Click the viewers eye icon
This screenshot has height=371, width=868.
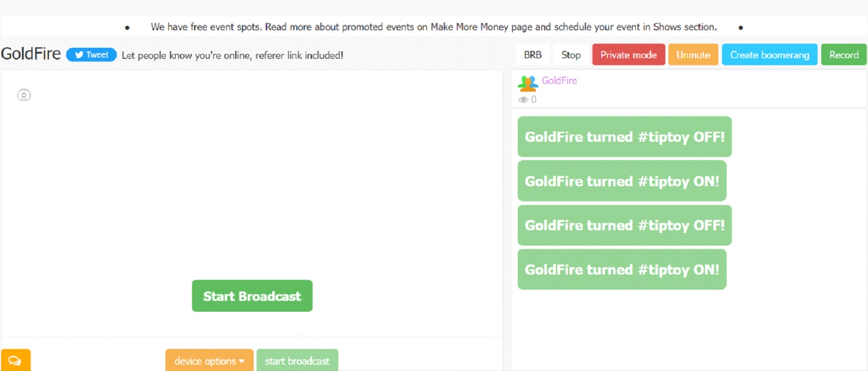tap(523, 100)
